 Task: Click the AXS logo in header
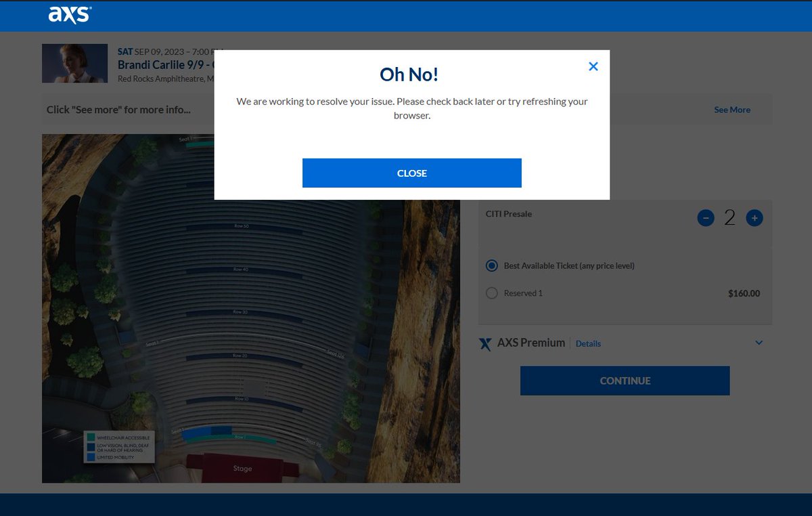70,14
